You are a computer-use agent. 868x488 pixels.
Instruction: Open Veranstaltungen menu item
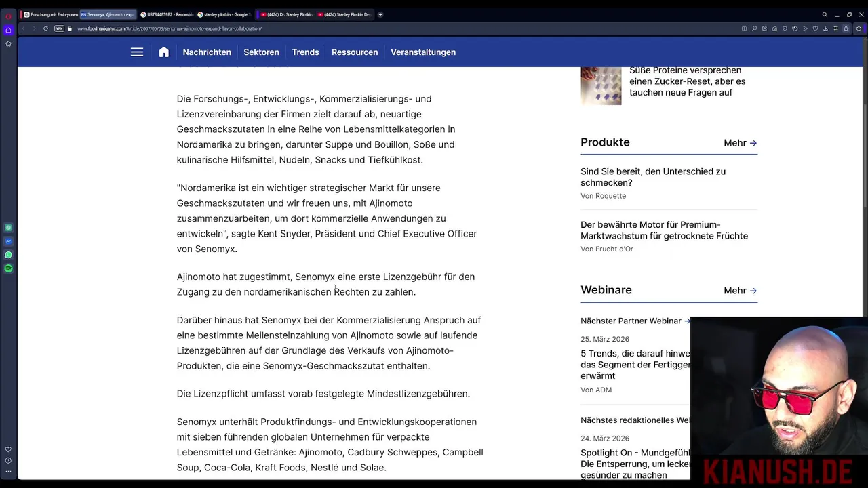[423, 52]
